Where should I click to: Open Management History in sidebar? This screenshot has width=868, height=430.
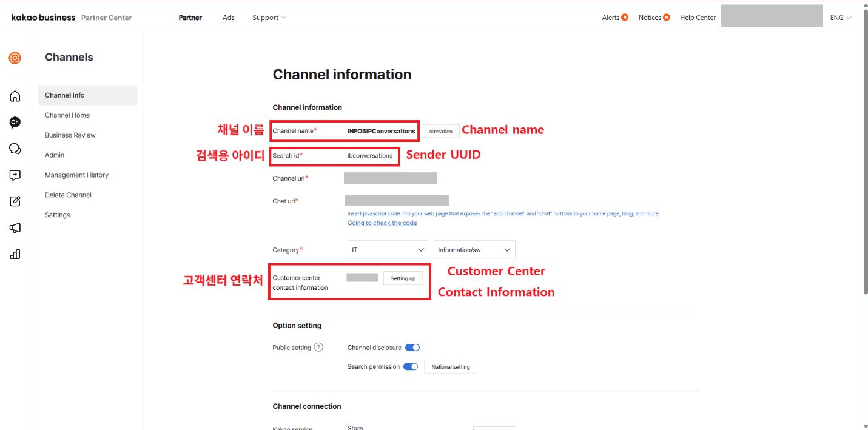pyautogui.click(x=76, y=175)
